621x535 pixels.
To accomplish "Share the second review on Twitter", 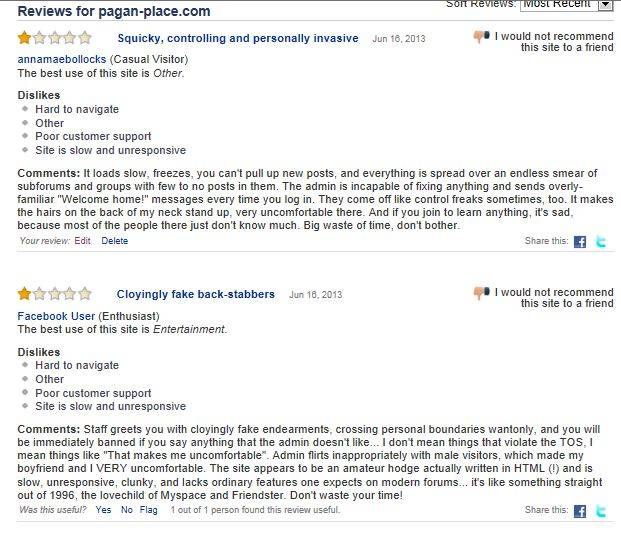I will coord(601,511).
